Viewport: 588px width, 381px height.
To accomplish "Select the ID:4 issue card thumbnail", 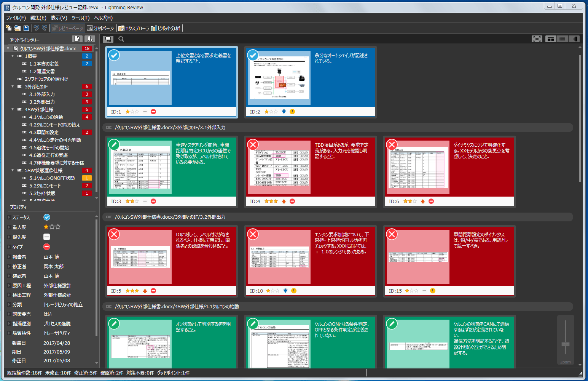I will 279,167.
